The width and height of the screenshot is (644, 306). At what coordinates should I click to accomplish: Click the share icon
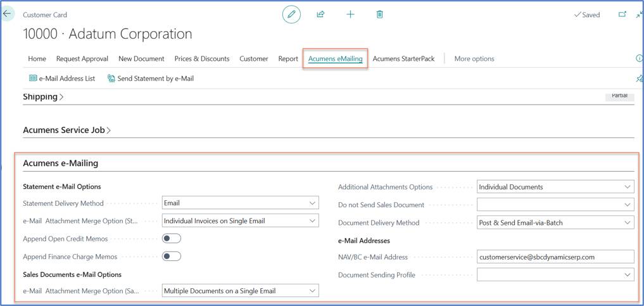click(320, 15)
